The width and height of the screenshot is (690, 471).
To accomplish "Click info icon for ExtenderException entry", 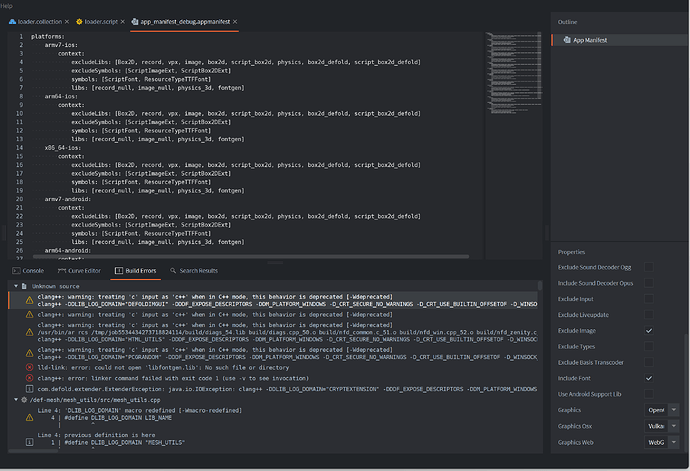I will click(x=29, y=389).
